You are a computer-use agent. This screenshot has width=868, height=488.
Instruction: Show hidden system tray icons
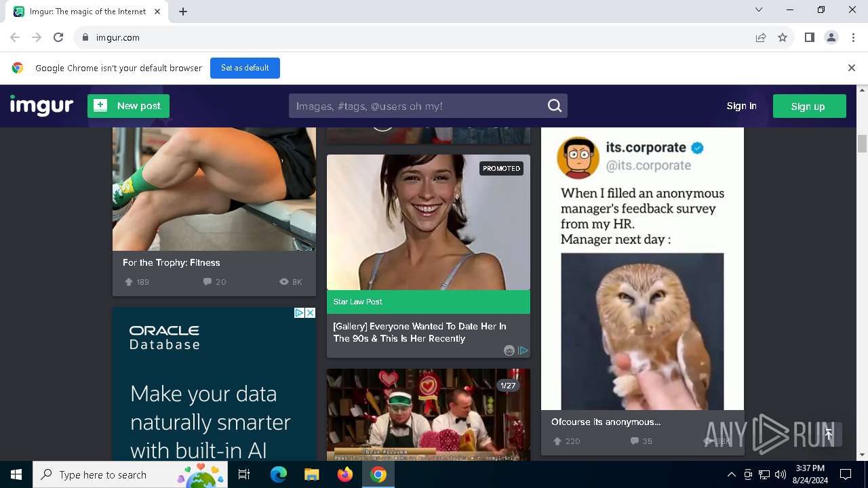coord(731,474)
